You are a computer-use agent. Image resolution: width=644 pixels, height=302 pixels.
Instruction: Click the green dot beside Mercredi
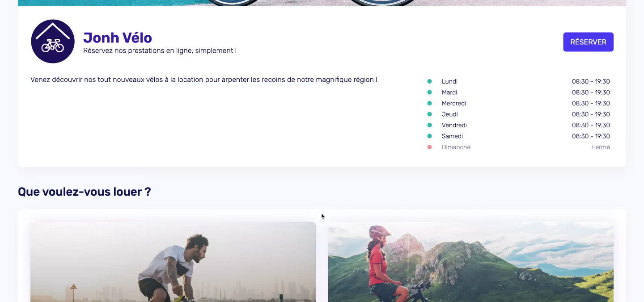point(429,103)
